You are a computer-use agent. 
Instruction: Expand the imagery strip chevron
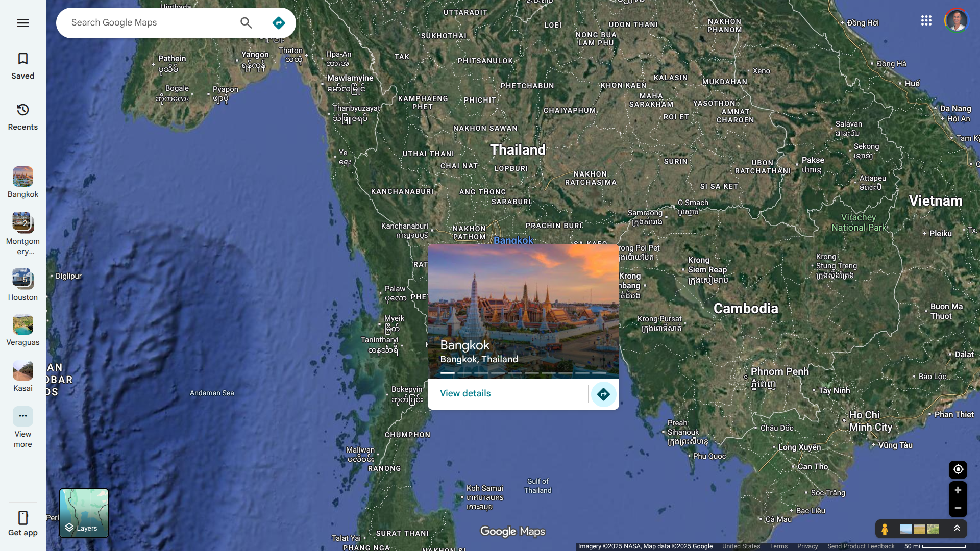(957, 529)
